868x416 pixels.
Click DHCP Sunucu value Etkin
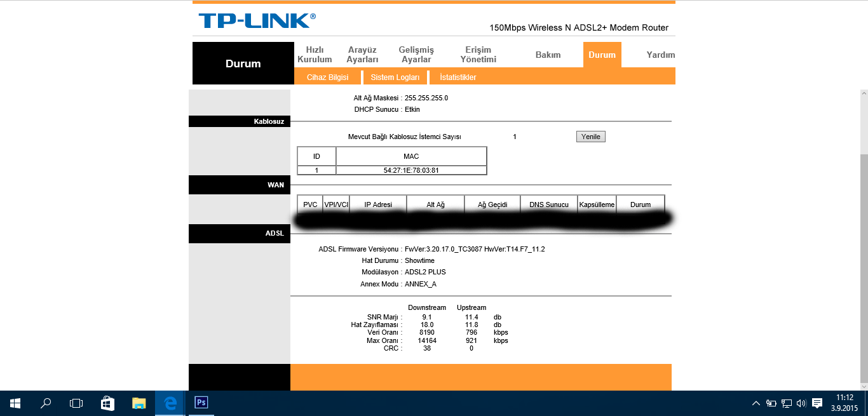pos(412,109)
